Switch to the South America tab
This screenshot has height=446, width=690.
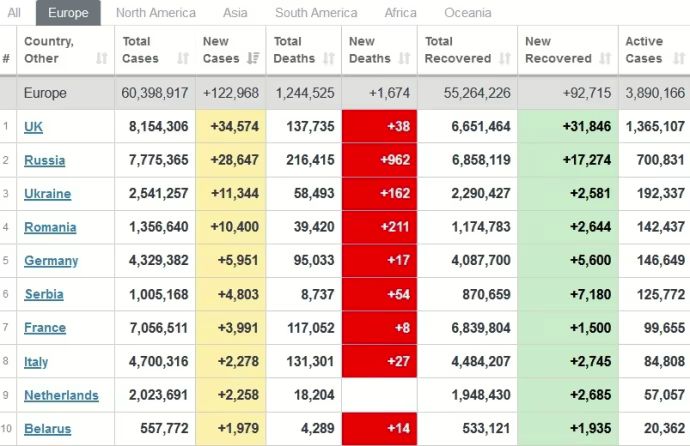coord(316,13)
